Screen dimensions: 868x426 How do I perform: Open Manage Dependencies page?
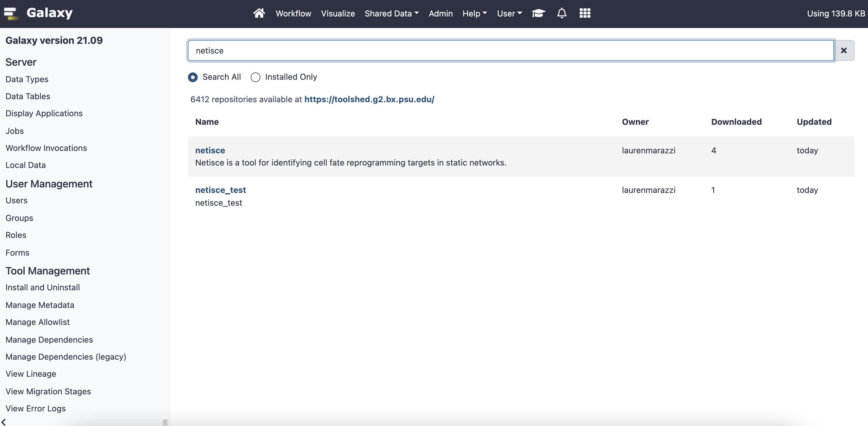point(49,340)
